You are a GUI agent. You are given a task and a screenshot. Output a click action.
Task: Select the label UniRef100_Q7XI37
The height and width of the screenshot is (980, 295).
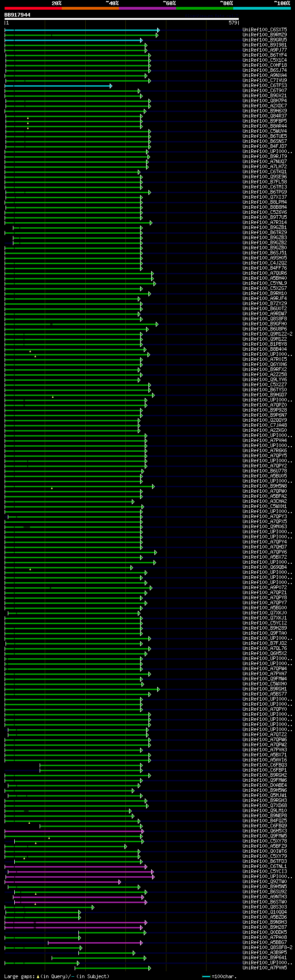[x=265, y=197]
